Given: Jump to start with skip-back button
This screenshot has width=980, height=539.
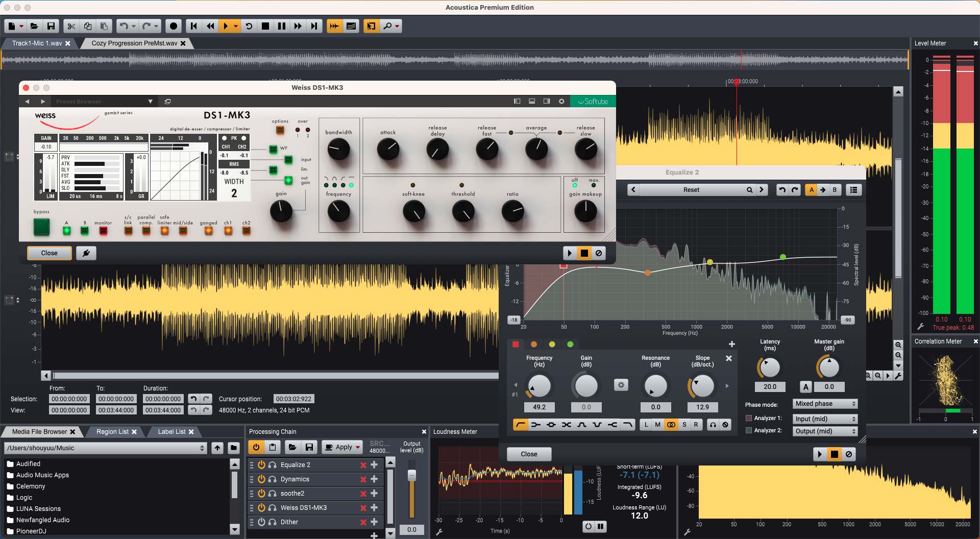Looking at the screenshot, I should [194, 26].
